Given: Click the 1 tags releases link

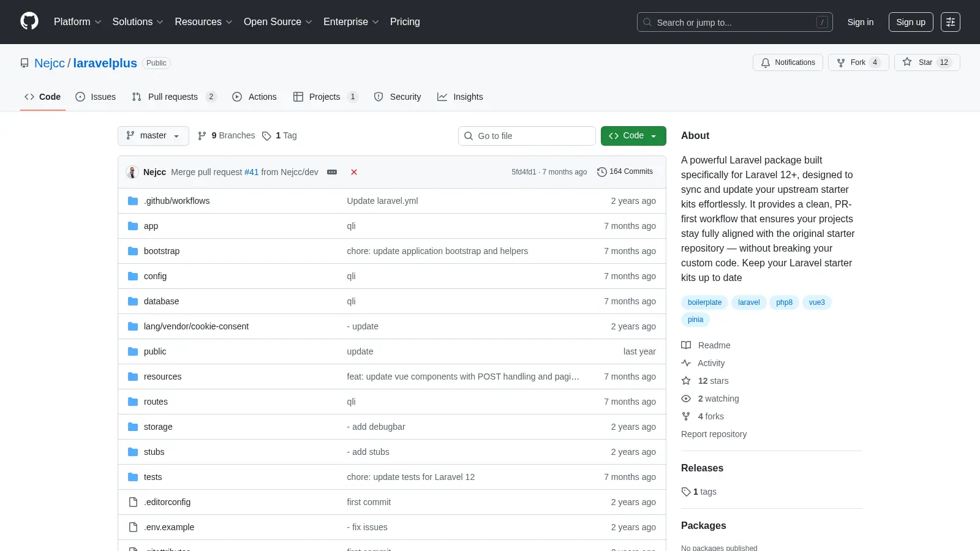Looking at the screenshot, I should coord(699,492).
